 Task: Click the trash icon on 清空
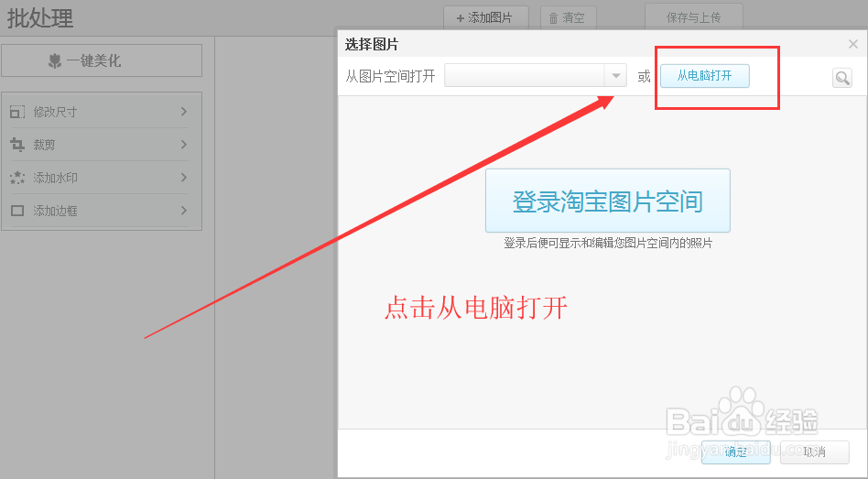click(x=553, y=18)
